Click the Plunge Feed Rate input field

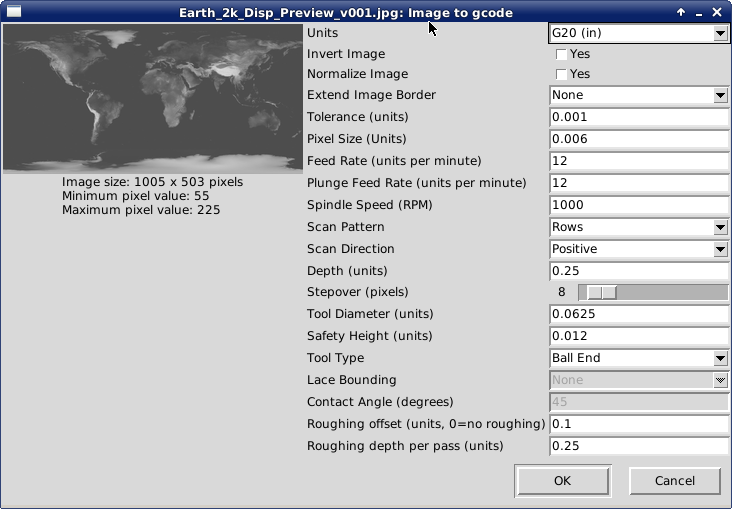coord(639,183)
